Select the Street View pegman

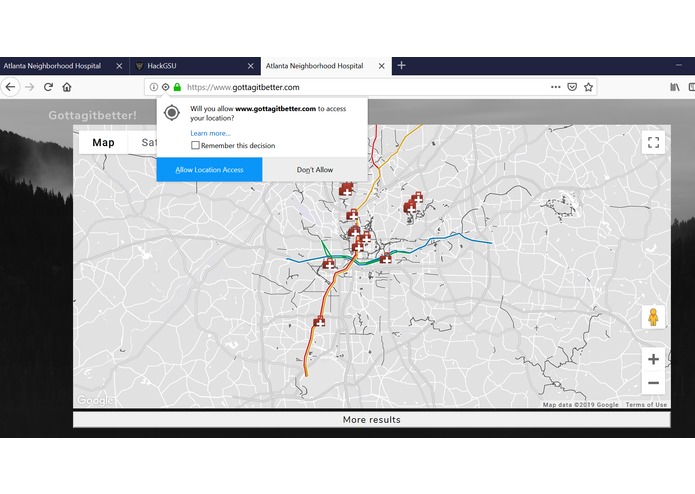pos(653,317)
